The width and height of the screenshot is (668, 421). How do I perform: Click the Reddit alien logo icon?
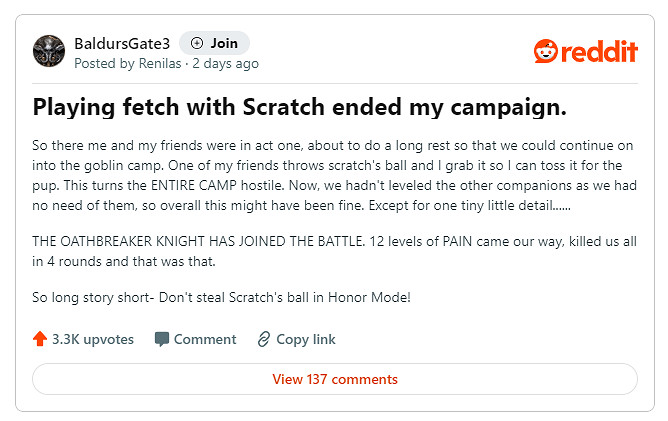pyautogui.click(x=547, y=52)
